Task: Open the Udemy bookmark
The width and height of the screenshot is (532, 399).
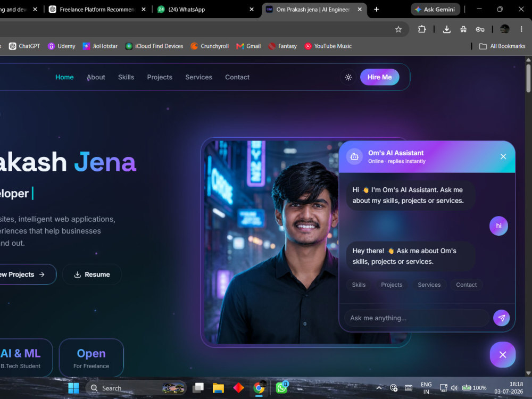Action: point(61,46)
